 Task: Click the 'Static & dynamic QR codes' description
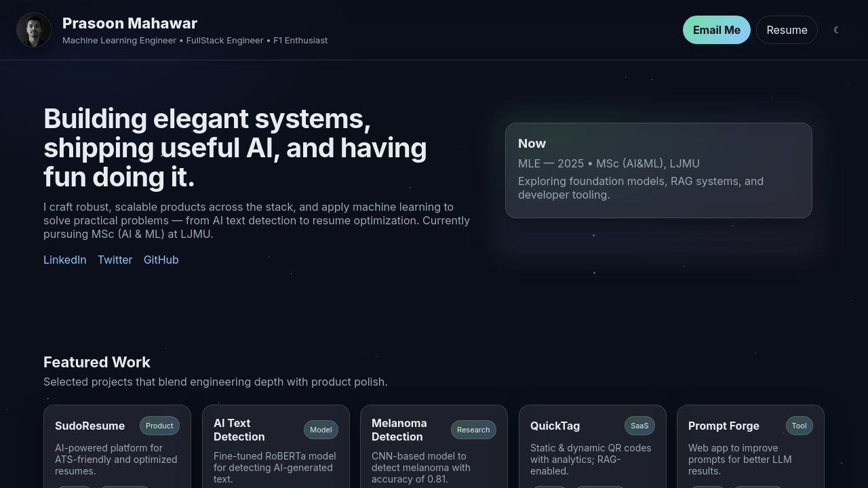pyautogui.click(x=591, y=460)
